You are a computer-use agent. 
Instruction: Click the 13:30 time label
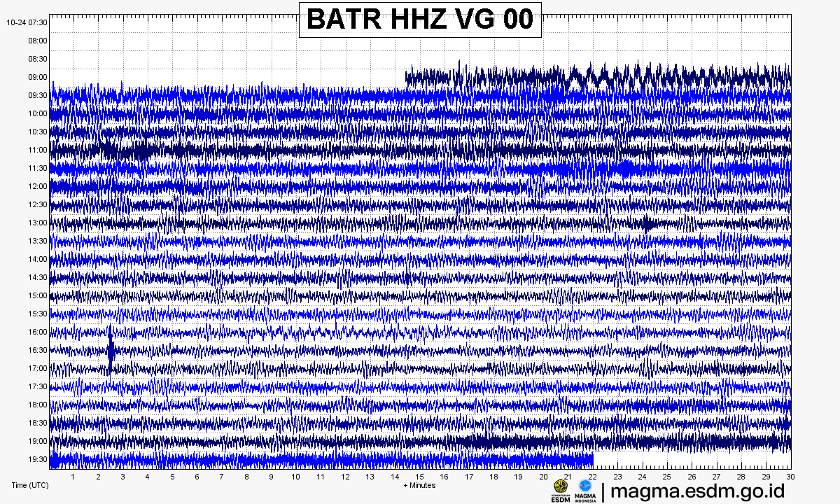[38, 241]
